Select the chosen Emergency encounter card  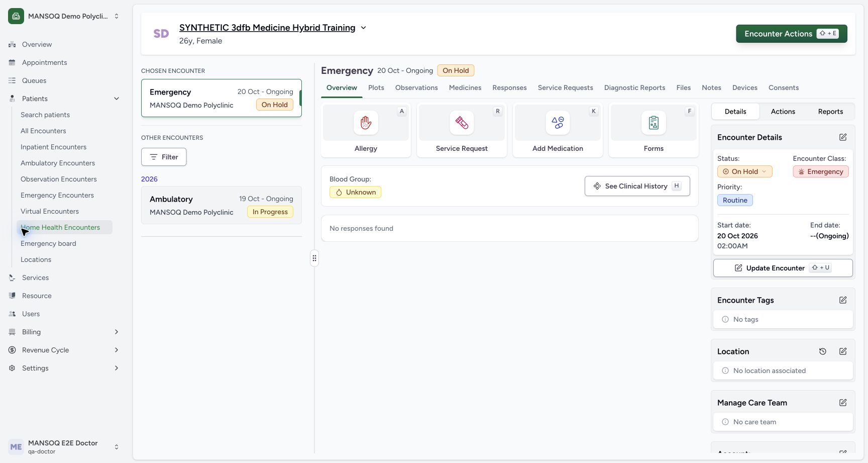pos(222,98)
